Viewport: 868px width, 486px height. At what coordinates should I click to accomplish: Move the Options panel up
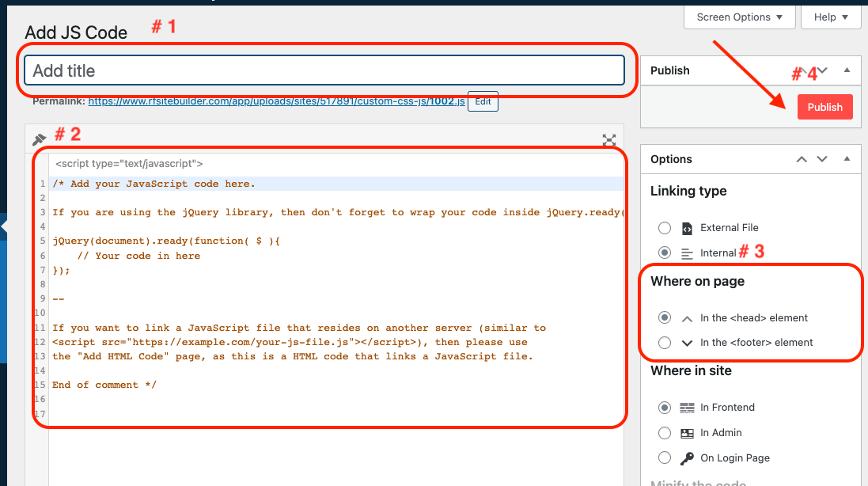pos(801,159)
